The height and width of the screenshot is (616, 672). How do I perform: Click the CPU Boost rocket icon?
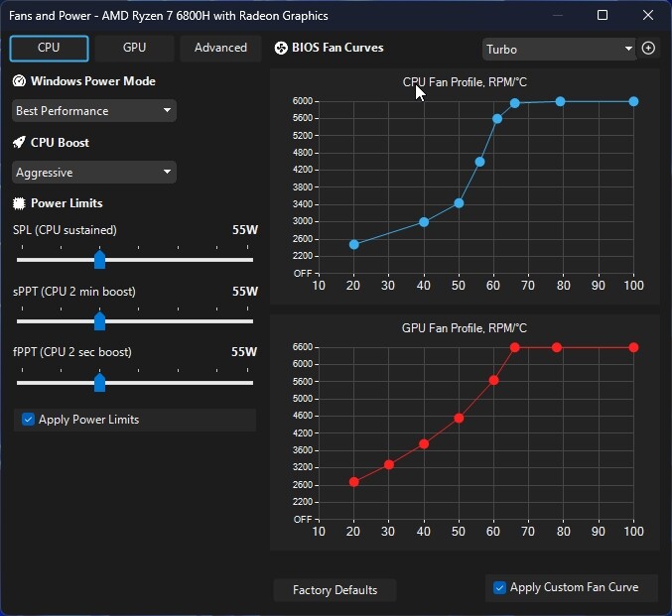pos(19,142)
